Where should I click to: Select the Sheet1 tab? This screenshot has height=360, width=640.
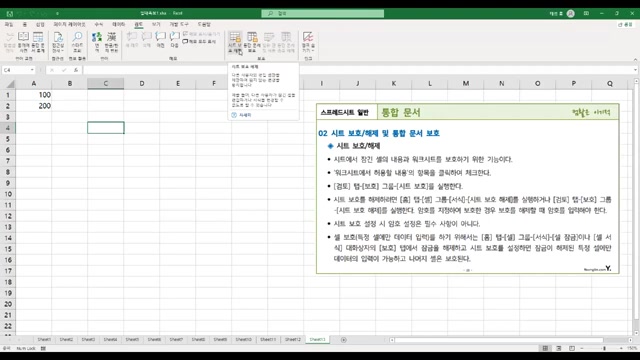pyautogui.click(x=44, y=340)
